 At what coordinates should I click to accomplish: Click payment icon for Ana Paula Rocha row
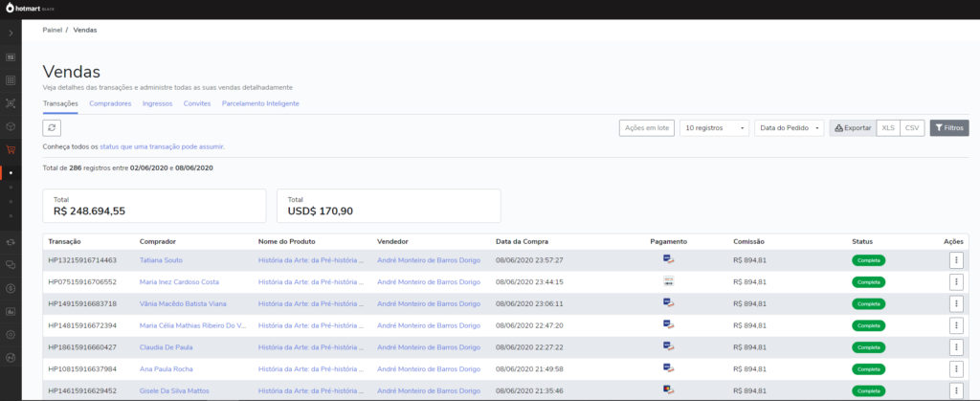(x=668, y=368)
